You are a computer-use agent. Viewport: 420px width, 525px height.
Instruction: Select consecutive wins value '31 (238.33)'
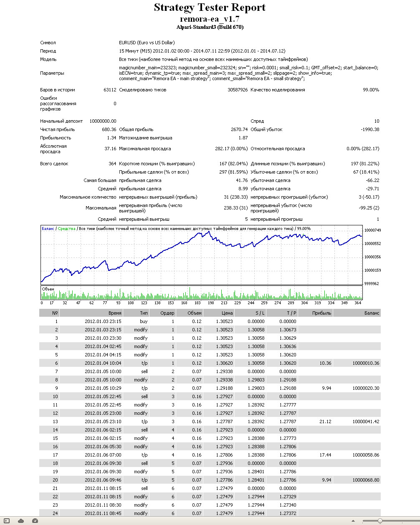coord(236,197)
